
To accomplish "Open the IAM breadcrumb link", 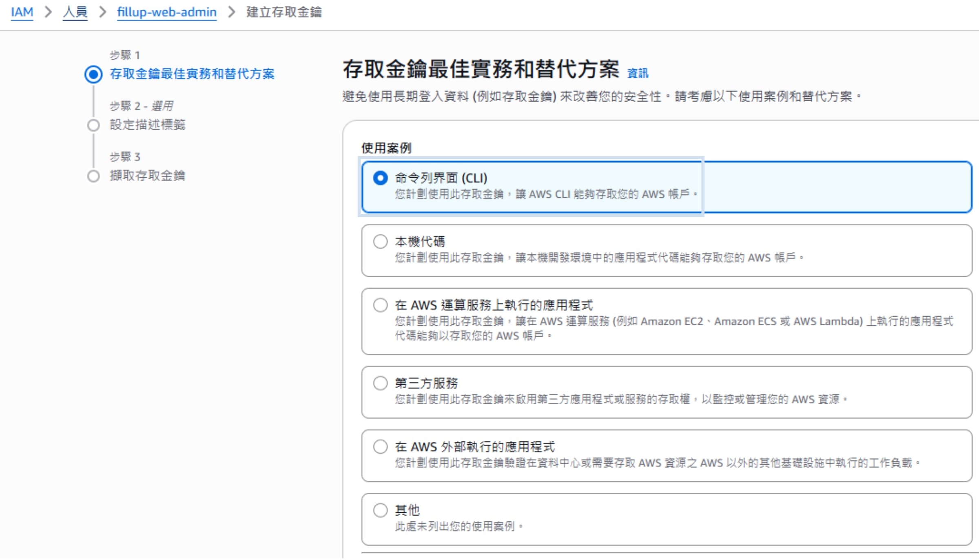I will tap(22, 12).
